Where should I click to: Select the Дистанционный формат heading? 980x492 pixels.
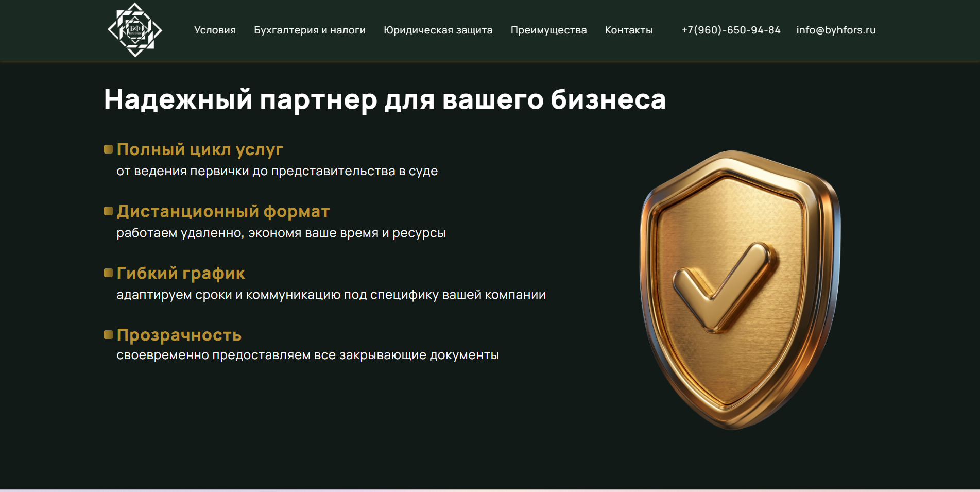pyautogui.click(x=223, y=211)
